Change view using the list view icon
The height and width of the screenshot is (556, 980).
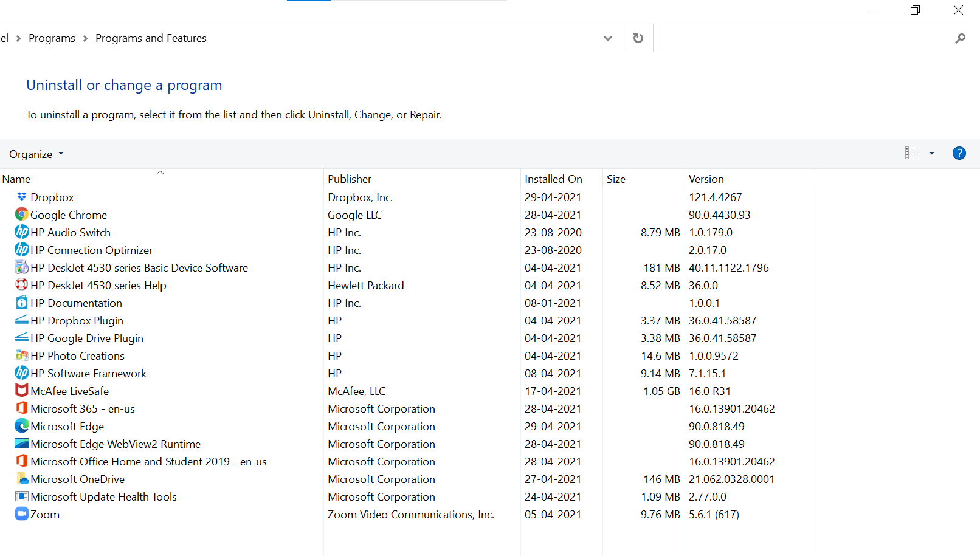coord(911,153)
